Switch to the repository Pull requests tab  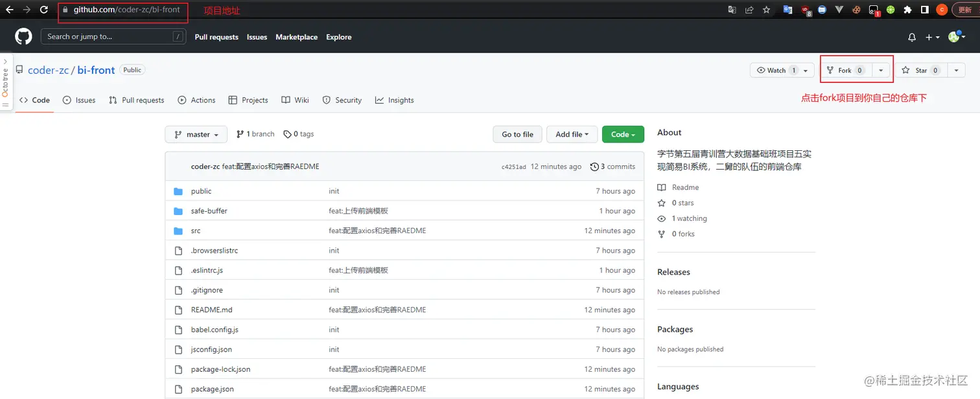tap(136, 100)
